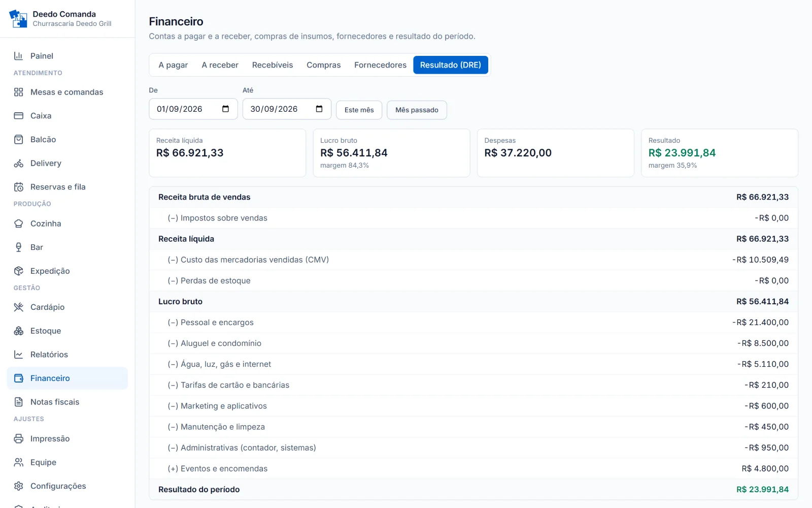Click the Aluguel e condomínio row label

215,343
